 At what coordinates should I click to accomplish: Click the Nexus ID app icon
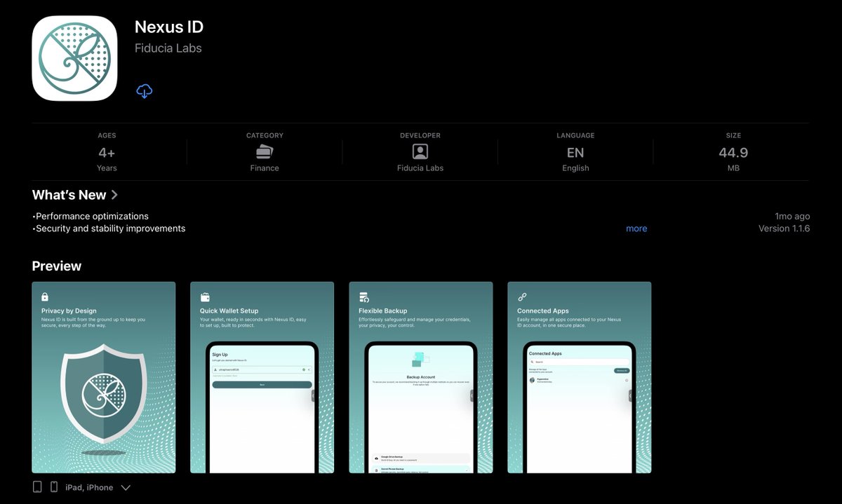click(x=74, y=58)
